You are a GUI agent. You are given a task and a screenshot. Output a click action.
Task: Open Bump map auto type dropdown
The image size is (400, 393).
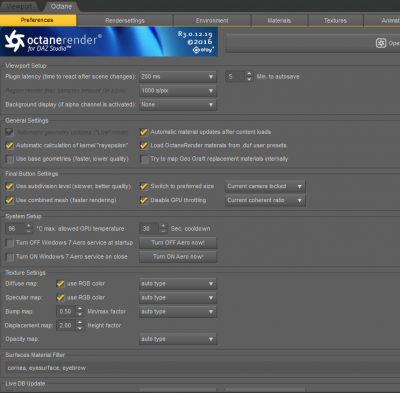(178, 312)
